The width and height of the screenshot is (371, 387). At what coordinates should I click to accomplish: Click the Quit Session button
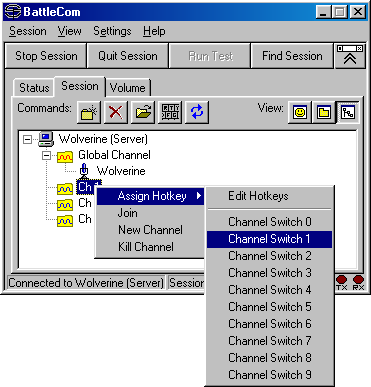tap(128, 56)
